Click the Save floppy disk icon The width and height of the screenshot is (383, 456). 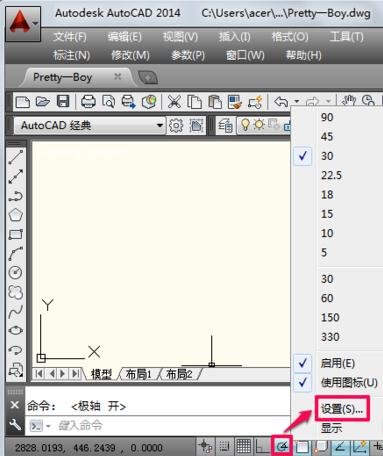click(63, 101)
